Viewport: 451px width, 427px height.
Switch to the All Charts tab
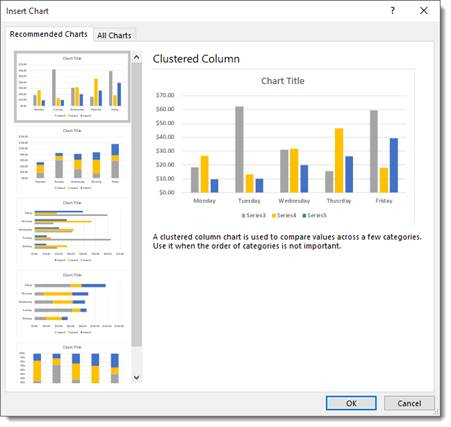114,35
